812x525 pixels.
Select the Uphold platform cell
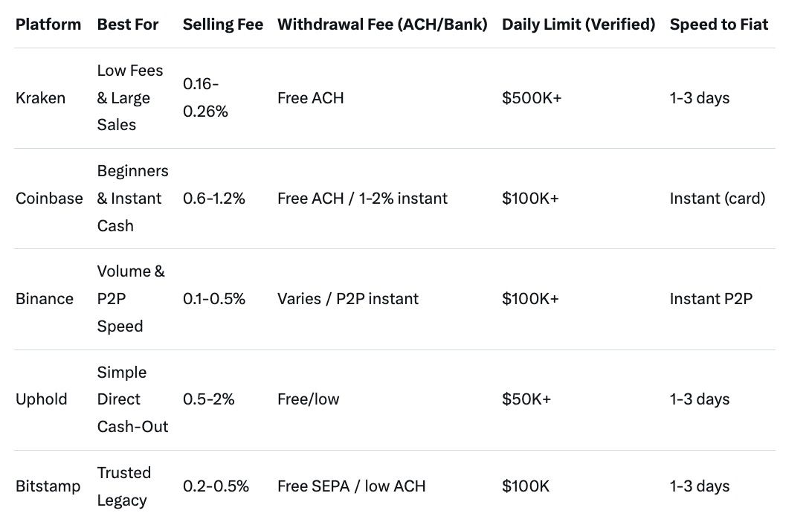pos(42,399)
